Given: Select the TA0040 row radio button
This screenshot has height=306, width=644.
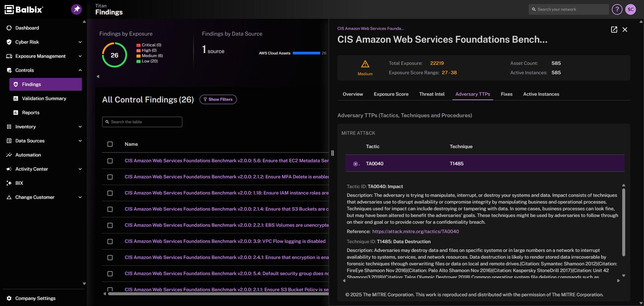Looking at the screenshot, I should (356, 164).
